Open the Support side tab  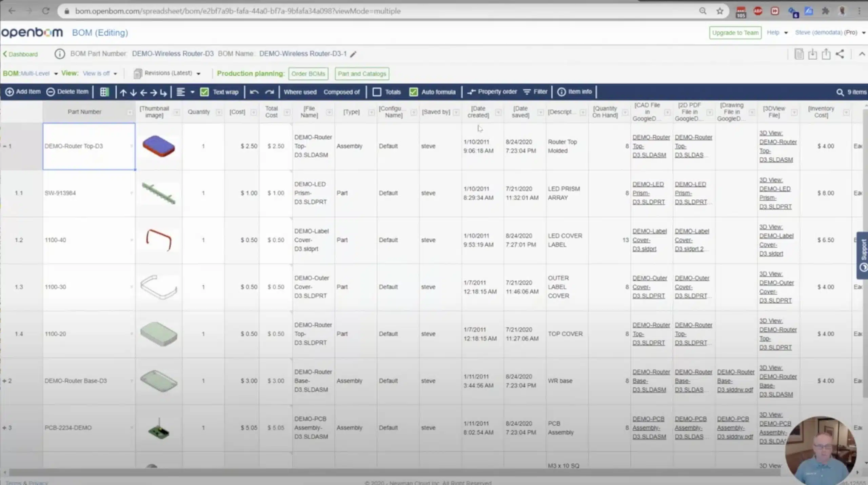(863, 255)
